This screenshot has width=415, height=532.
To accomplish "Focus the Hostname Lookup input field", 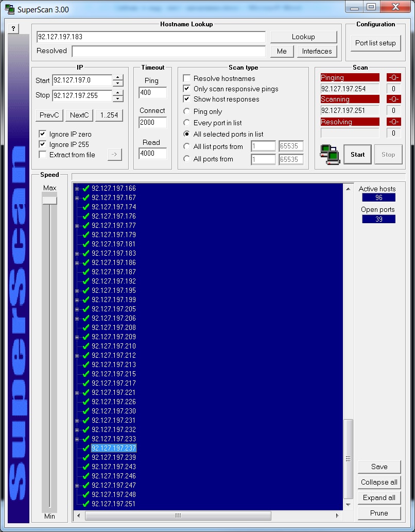I will click(x=151, y=37).
